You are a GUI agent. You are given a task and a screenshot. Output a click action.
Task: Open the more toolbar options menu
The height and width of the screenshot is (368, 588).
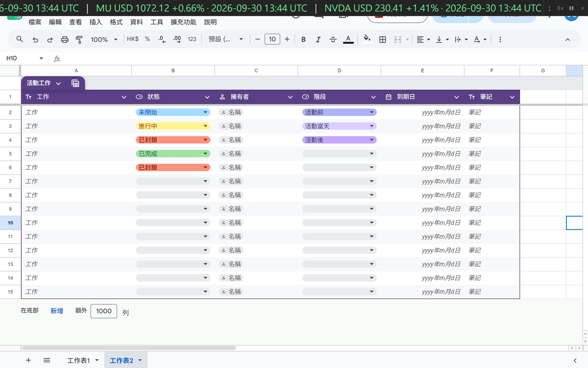500,40
